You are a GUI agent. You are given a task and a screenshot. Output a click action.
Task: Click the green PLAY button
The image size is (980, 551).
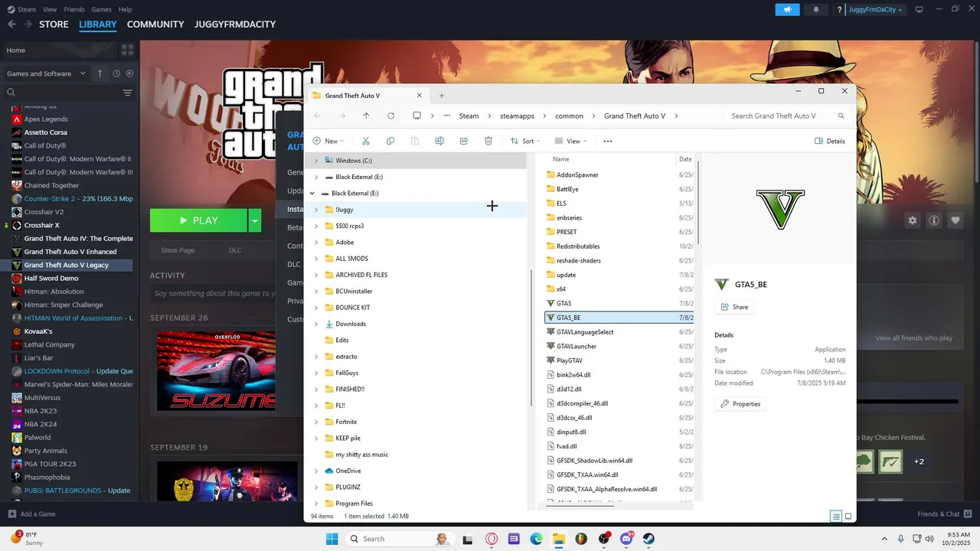198,220
